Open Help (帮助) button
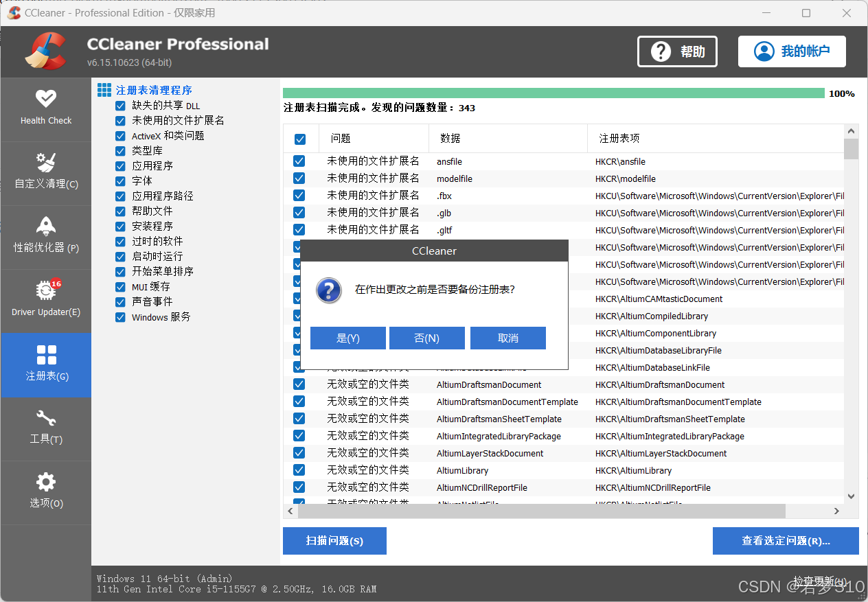868x602 pixels. pos(677,51)
